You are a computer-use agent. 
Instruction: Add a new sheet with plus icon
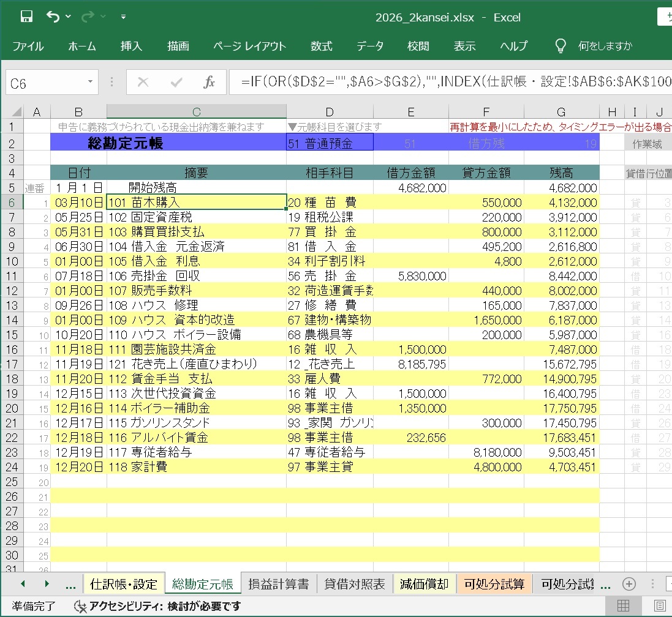[x=629, y=584]
